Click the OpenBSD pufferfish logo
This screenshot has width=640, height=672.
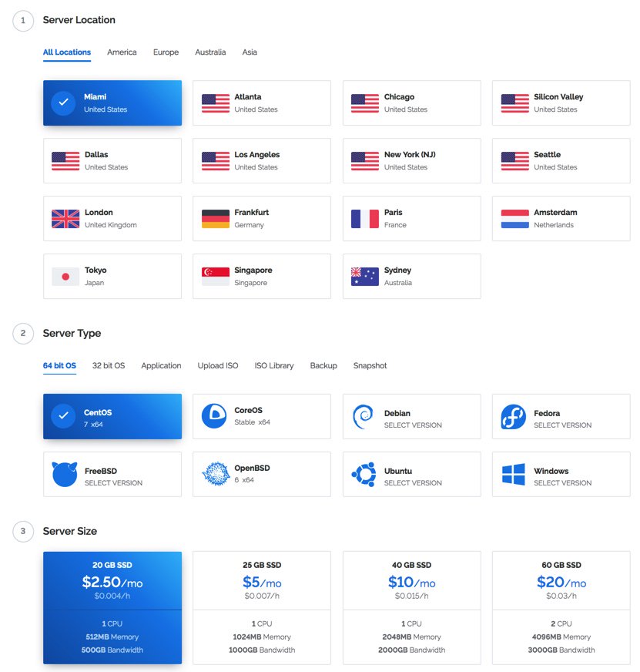coord(216,474)
